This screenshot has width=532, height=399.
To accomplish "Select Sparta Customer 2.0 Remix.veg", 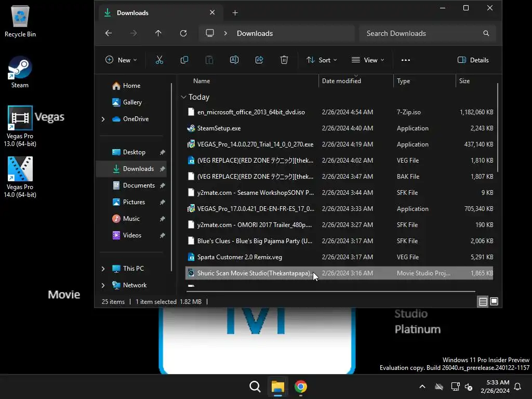I will point(339,257).
